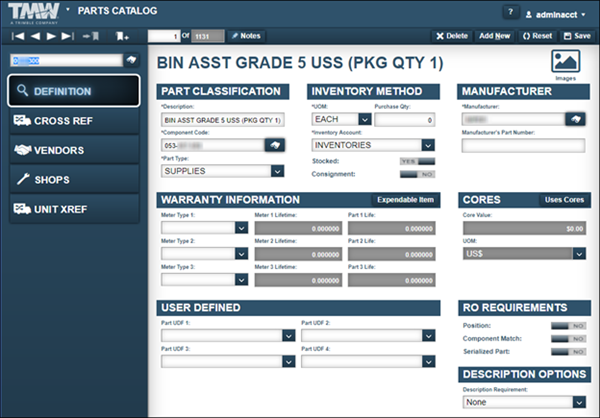Click lookup icon beside part search box
Screen dimensions: 600x418
click(x=131, y=60)
